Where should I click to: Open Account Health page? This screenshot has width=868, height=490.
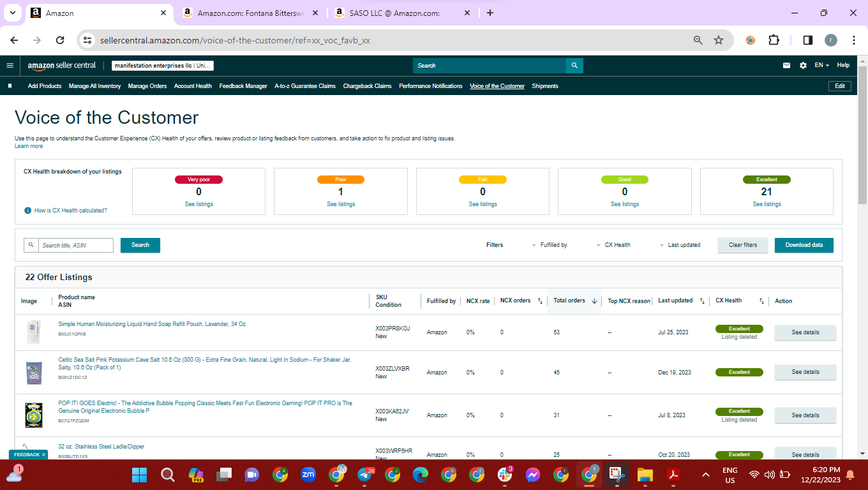point(193,86)
